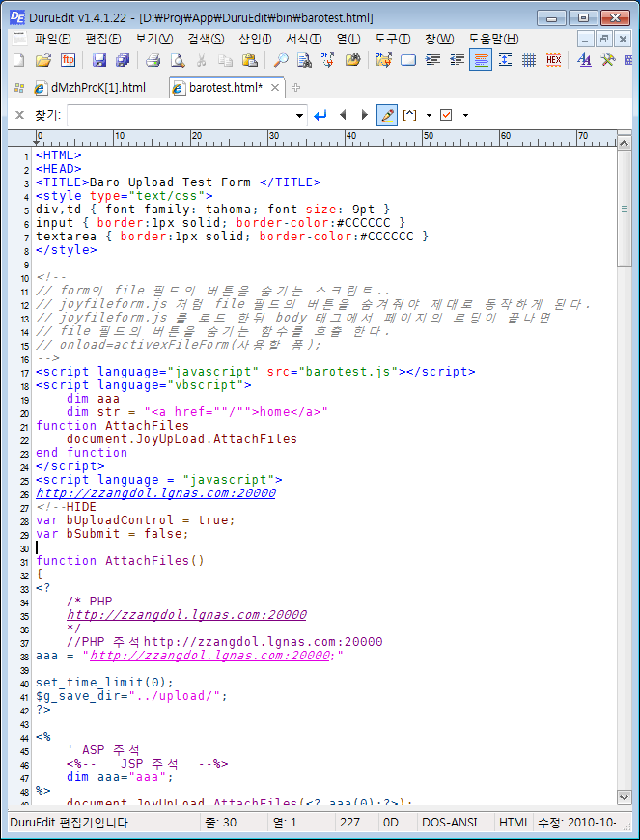Save all open files
The height and width of the screenshot is (840, 640).
pos(123,60)
